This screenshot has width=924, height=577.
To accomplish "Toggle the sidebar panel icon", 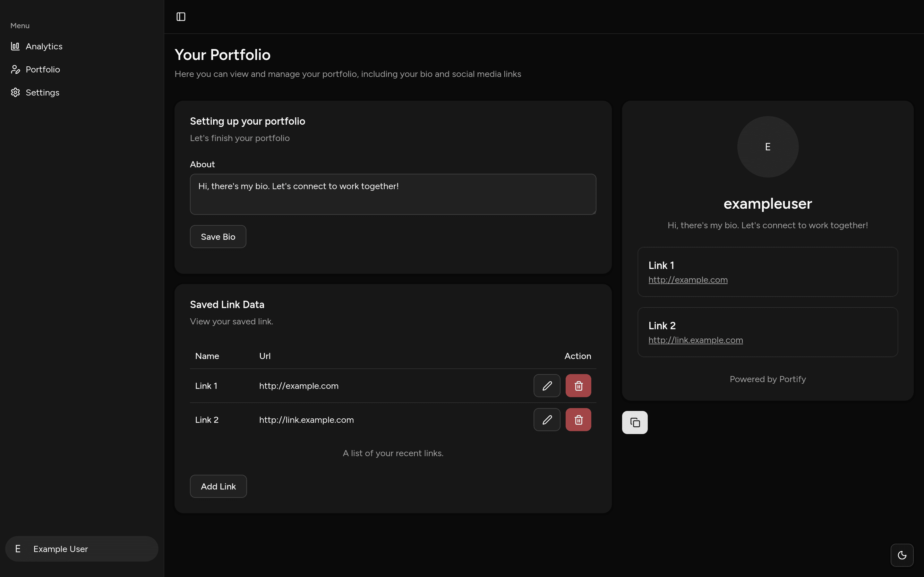I will coord(181,17).
